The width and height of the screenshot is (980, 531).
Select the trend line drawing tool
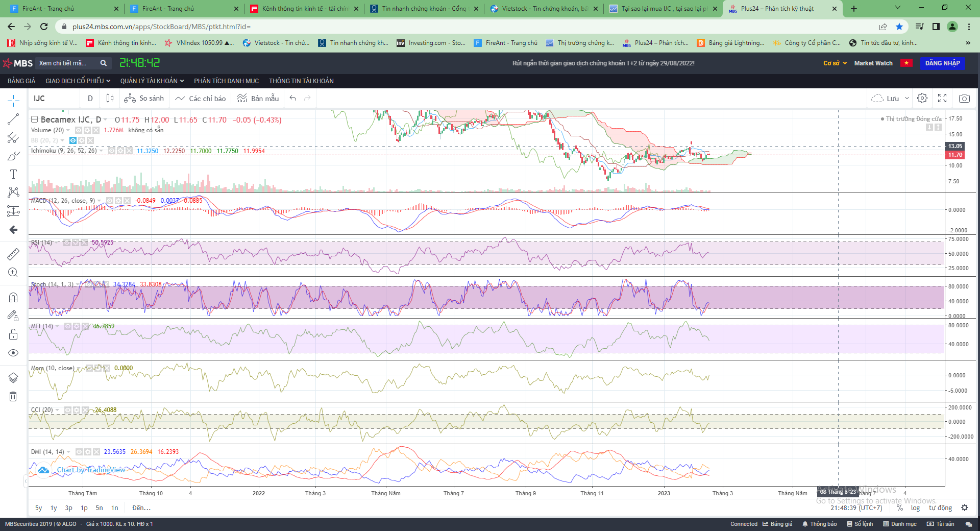pos(13,119)
